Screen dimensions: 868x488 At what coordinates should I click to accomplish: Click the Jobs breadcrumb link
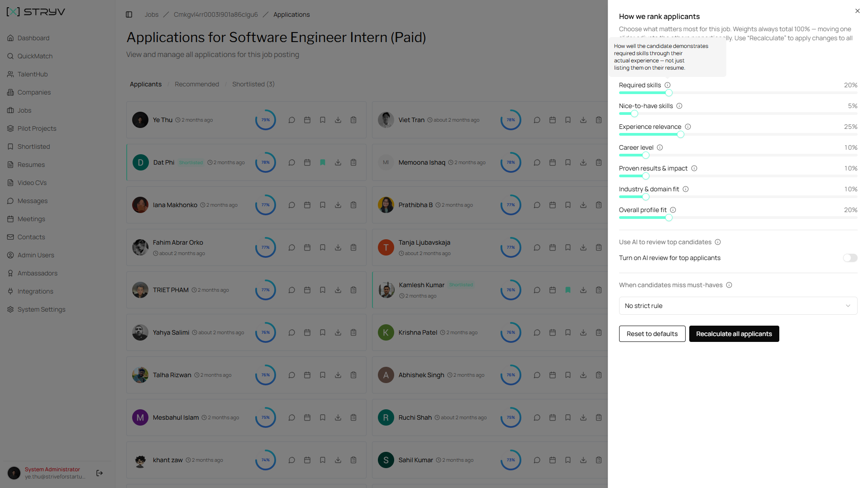pos(152,14)
